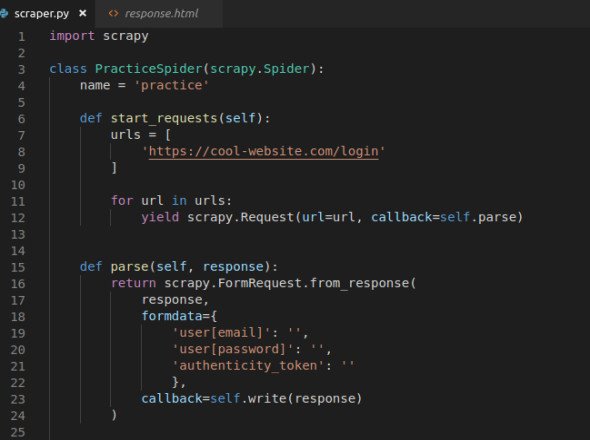Click 'response,' on line 17
The width and height of the screenshot is (590, 440).
pyautogui.click(x=175, y=300)
